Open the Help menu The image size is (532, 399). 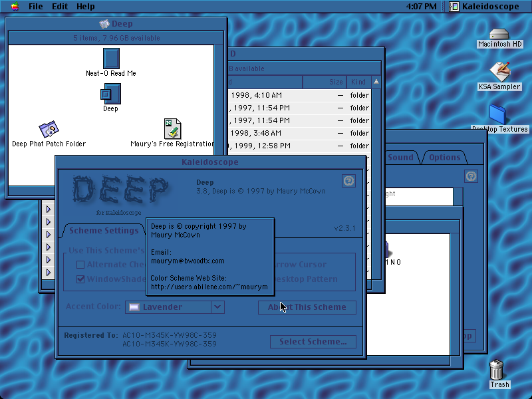86,6
